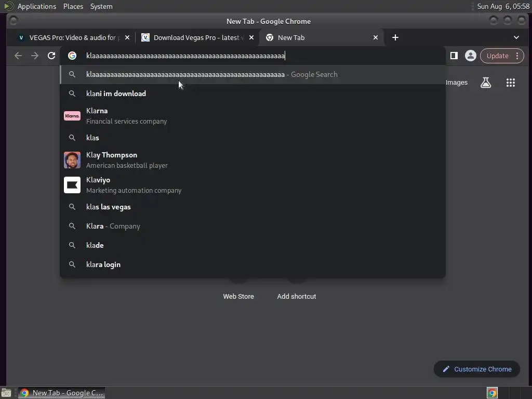Select Klarna Financial services company suggestion
The height and width of the screenshot is (399, 532).
tap(252, 116)
